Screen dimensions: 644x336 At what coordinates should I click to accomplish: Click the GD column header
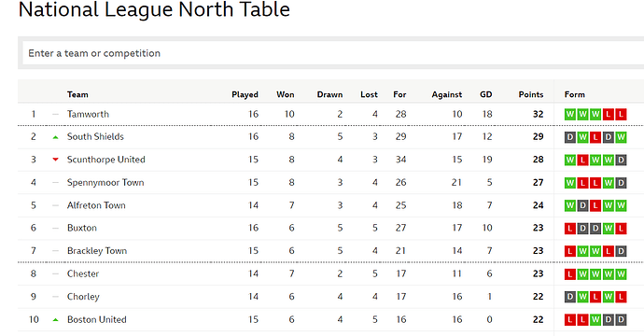pos(486,94)
